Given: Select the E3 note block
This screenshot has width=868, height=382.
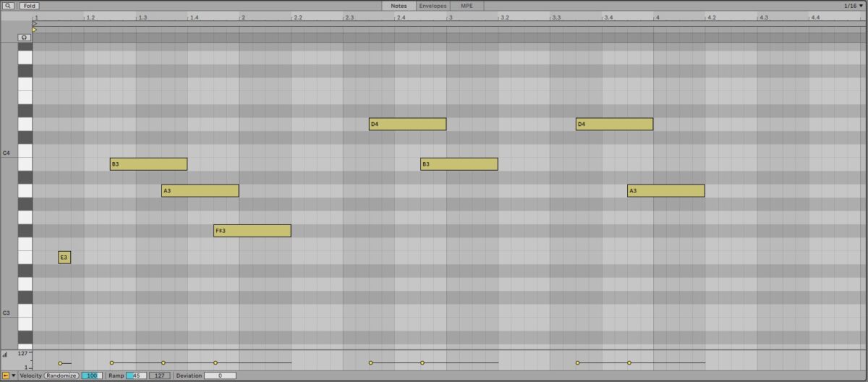Looking at the screenshot, I should tap(64, 258).
